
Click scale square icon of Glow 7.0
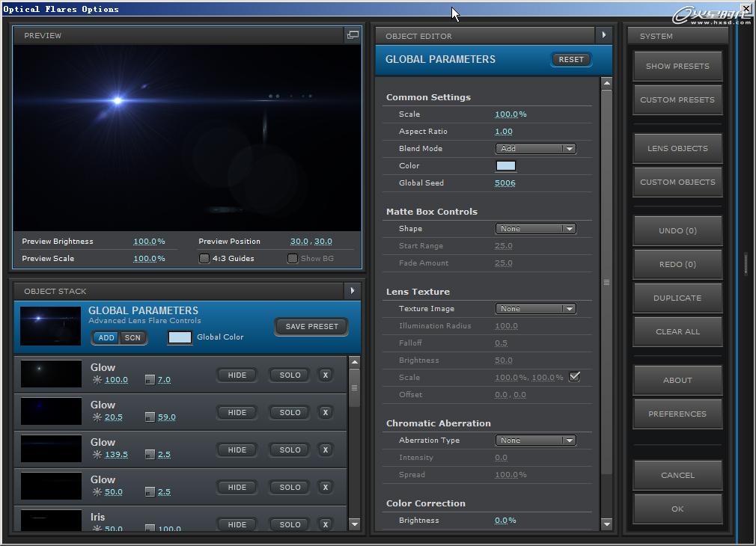pos(150,380)
